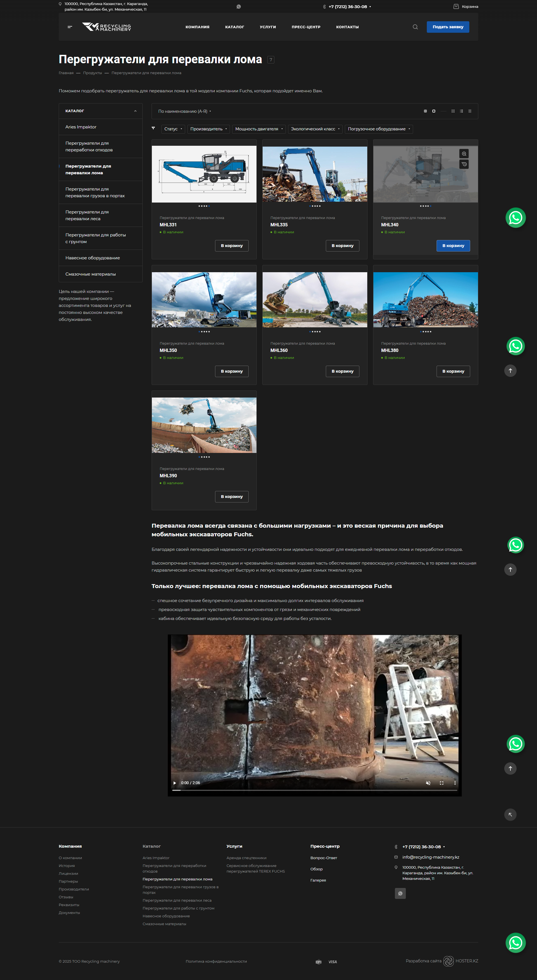Open sidebar Перегружатели для перевалки леса

(100, 215)
